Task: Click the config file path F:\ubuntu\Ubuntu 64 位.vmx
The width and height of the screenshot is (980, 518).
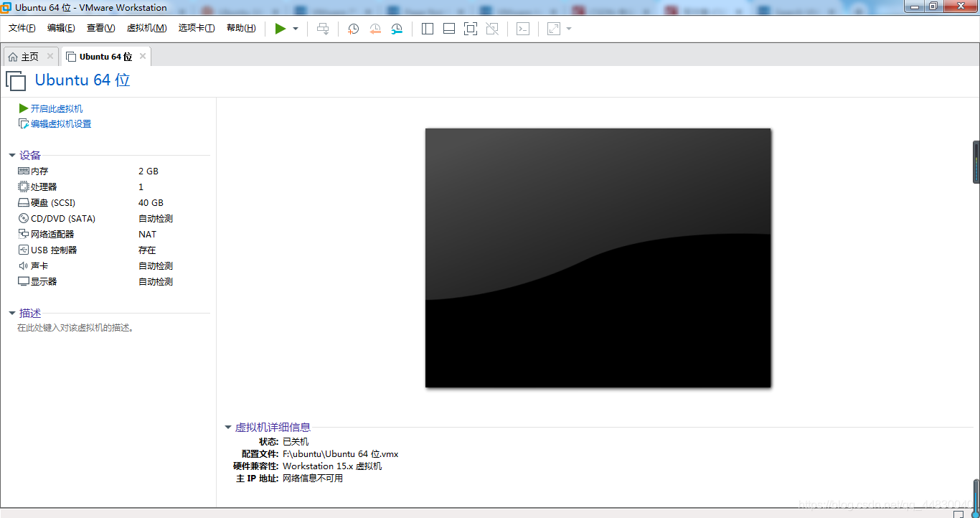Action: [x=340, y=454]
